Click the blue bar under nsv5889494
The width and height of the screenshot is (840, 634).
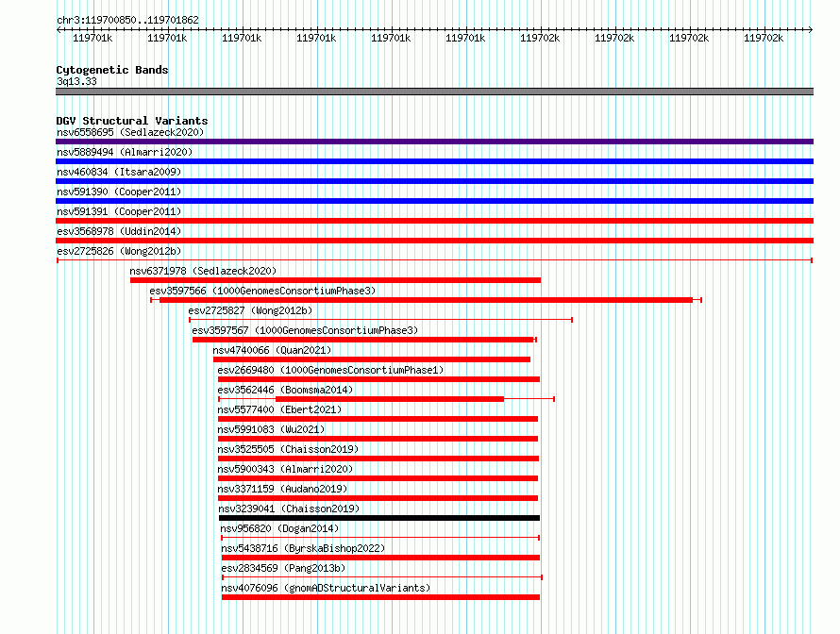pos(434,161)
